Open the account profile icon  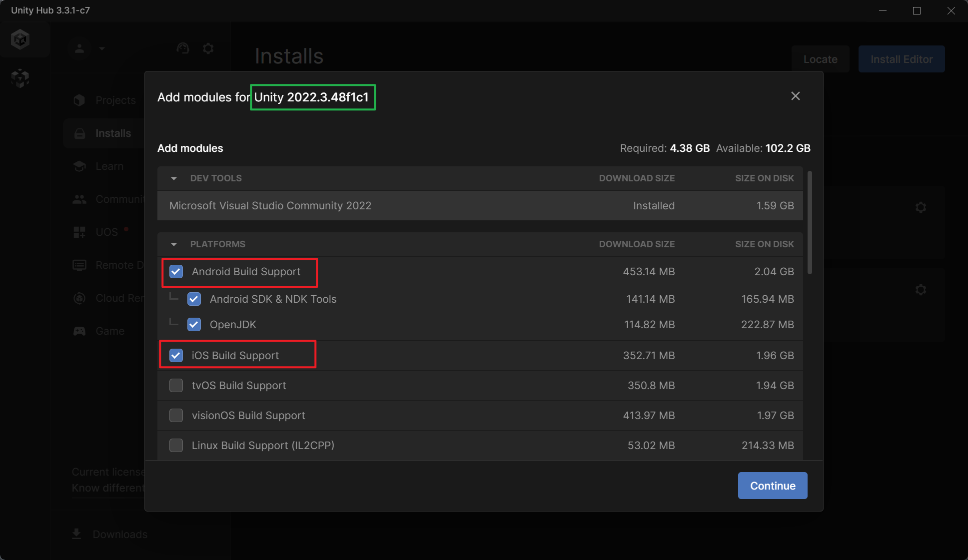[x=79, y=48]
